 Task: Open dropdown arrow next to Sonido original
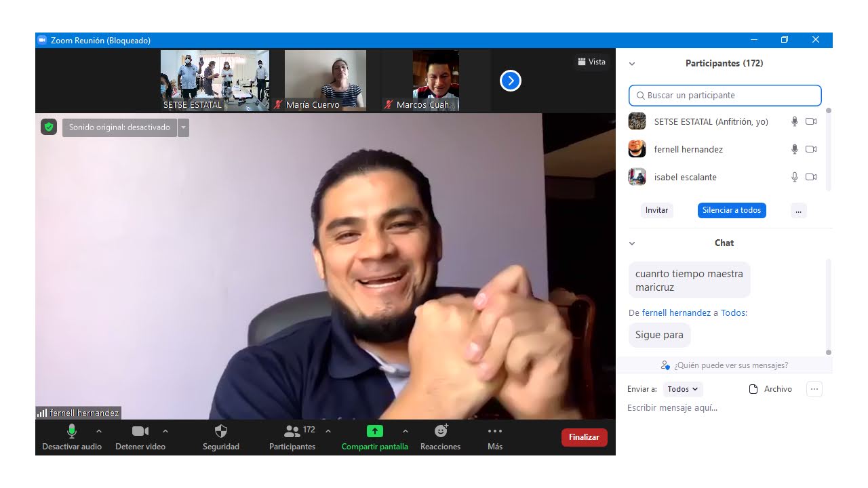[x=183, y=127]
